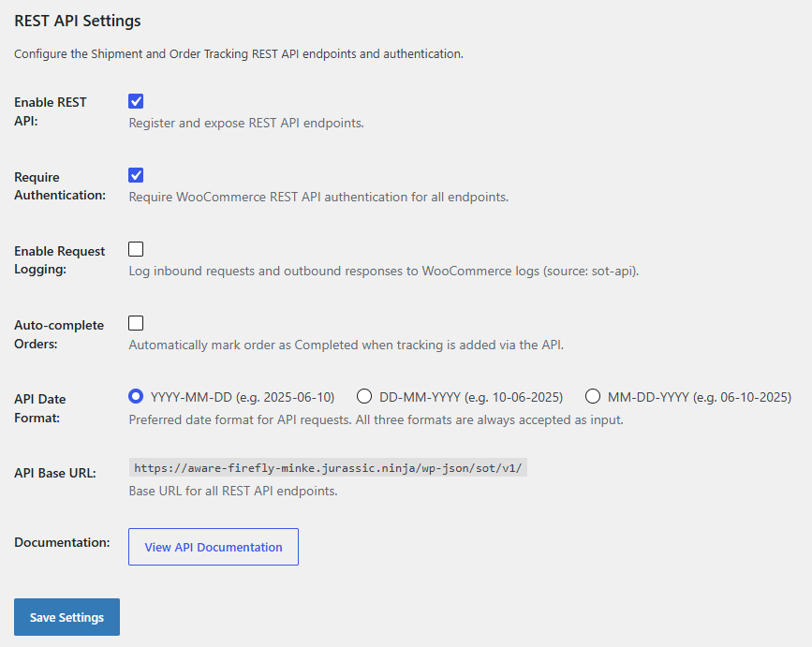The image size is (812, 647).
Task: Check the Auto-complete Orders checkbox
Action: pyautogui.click(x=136, y=324)
